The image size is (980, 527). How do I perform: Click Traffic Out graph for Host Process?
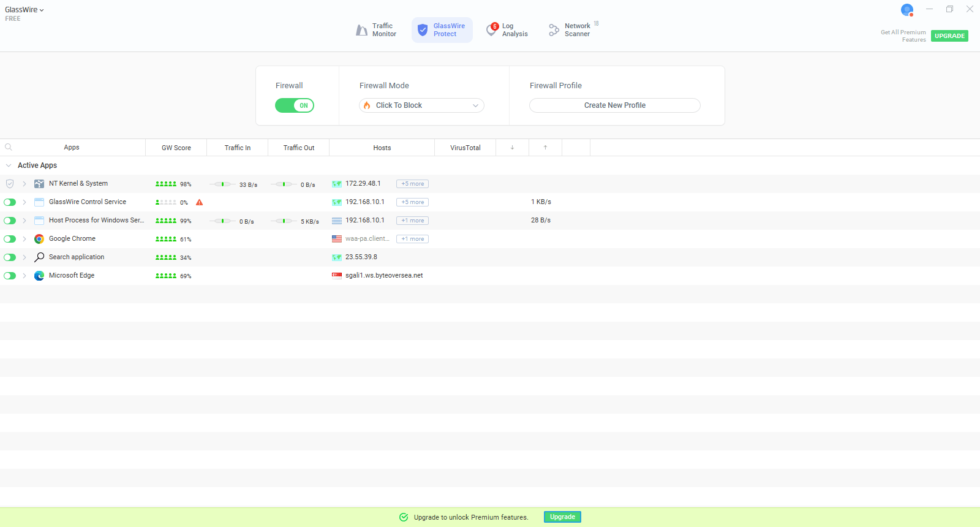tap(284, 221)
